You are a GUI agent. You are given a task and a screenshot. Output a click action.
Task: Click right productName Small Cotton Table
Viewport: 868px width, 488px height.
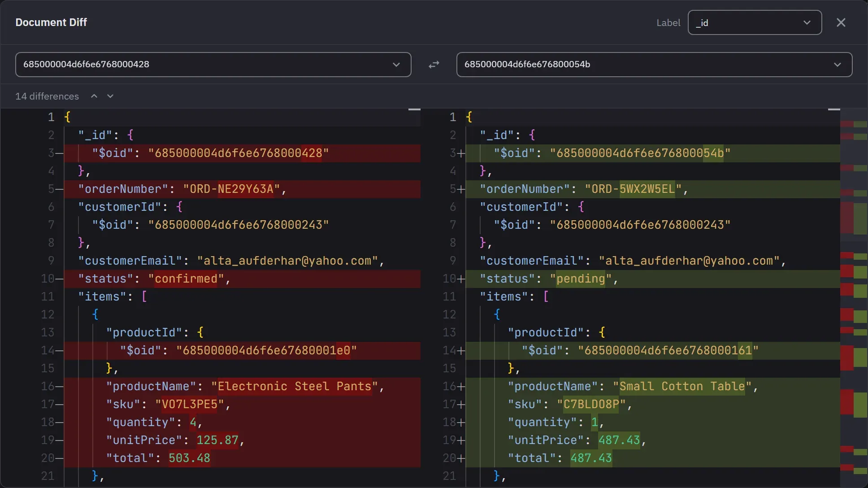[682, 386]
